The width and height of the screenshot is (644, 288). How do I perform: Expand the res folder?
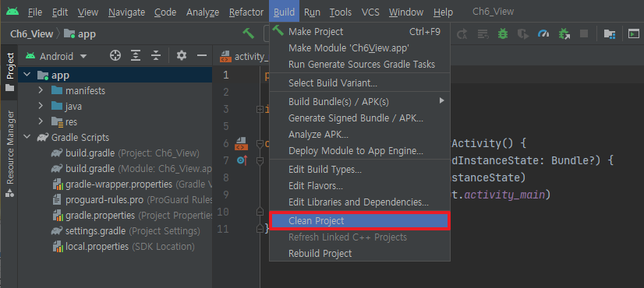(41, 121)
